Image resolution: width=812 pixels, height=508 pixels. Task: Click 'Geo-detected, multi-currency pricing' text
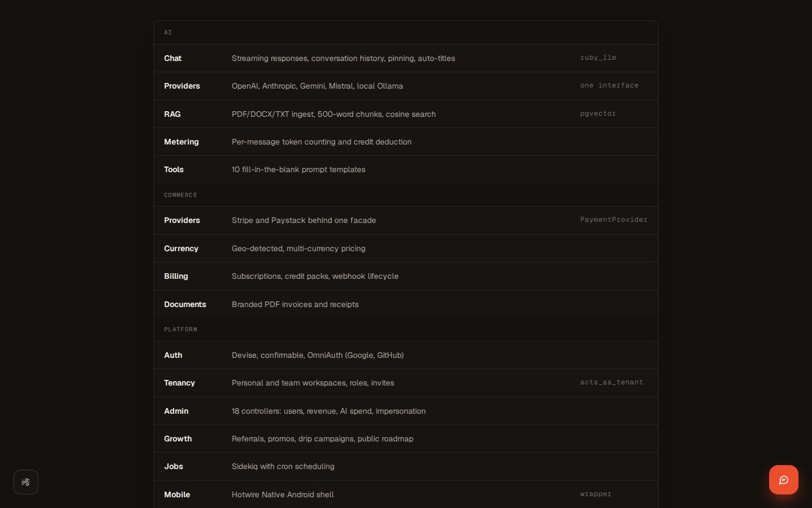[x=298, y=248]
